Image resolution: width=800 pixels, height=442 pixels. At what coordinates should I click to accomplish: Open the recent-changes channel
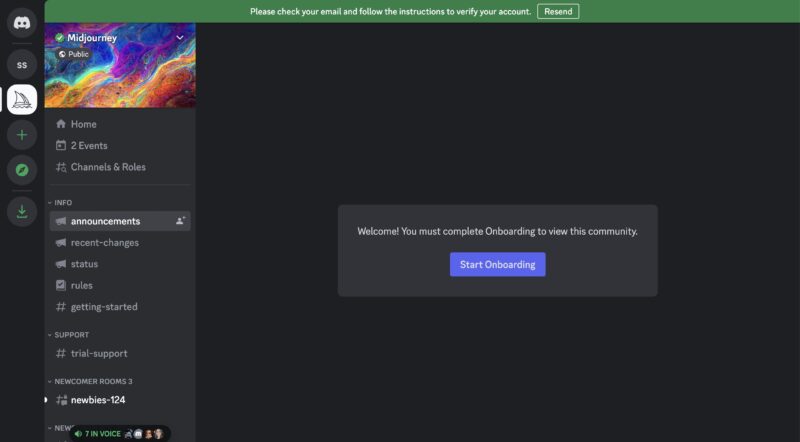(104, 243)
